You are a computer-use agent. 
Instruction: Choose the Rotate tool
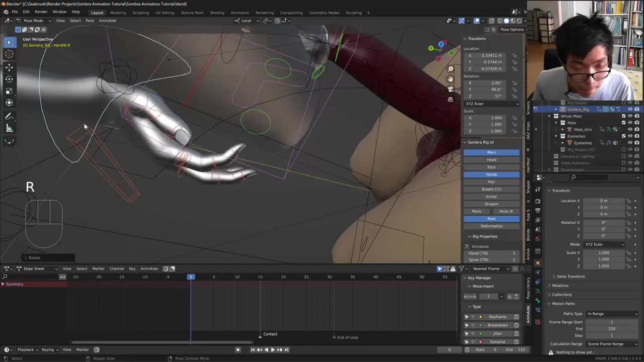click(9, 79)
